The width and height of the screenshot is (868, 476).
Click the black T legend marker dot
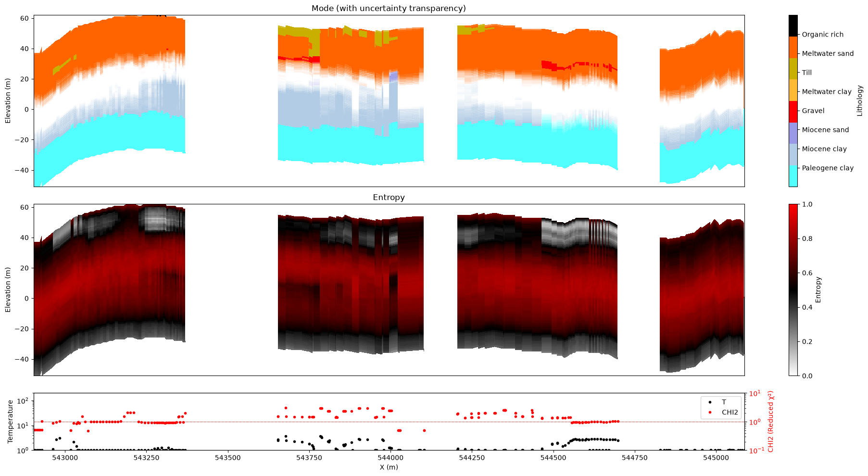(710, 402)
